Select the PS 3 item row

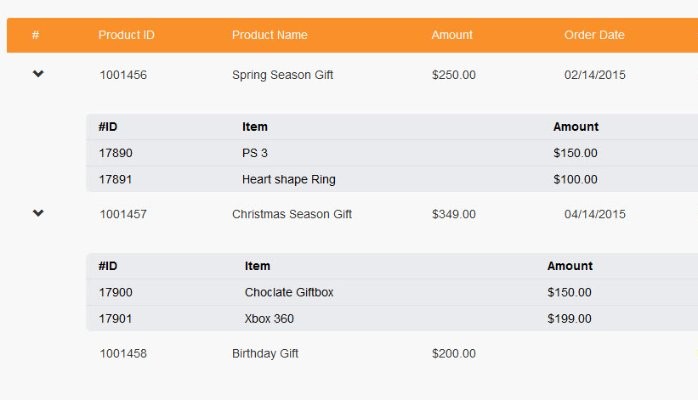click(392, 153)
